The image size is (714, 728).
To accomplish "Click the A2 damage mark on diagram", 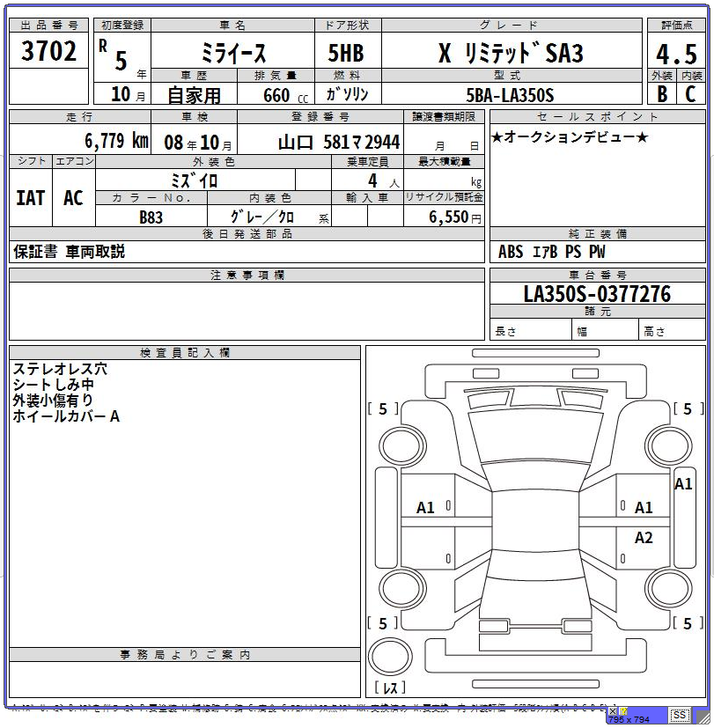I will pyautogui.click(x=644, y=538).
